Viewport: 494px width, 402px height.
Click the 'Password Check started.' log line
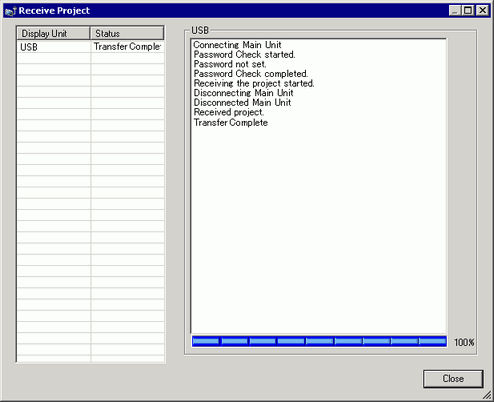click(244, 54)
